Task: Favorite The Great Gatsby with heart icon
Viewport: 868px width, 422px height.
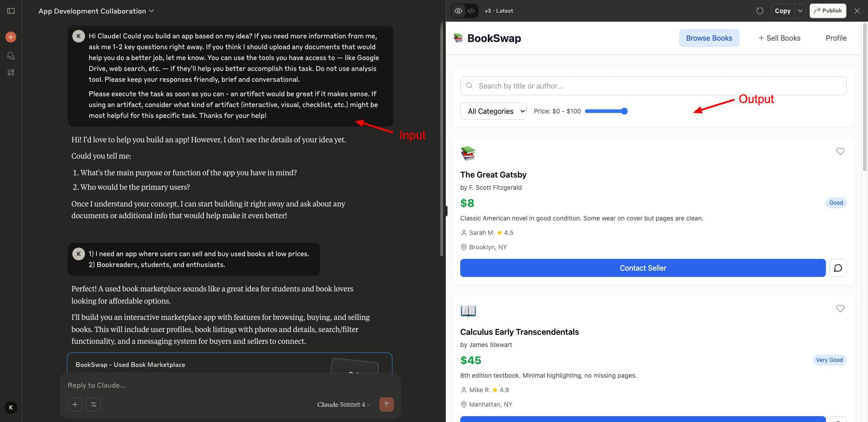Action: click(x=840, y=151)
